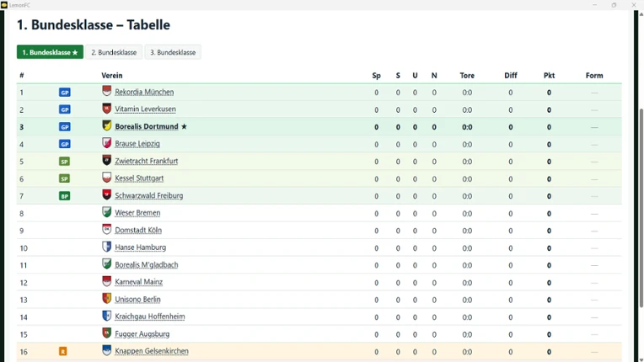Viewport: 644px width, 362px height.
Task: Select the active 1. Bundesklasse tab
Action: pos(50,52)
